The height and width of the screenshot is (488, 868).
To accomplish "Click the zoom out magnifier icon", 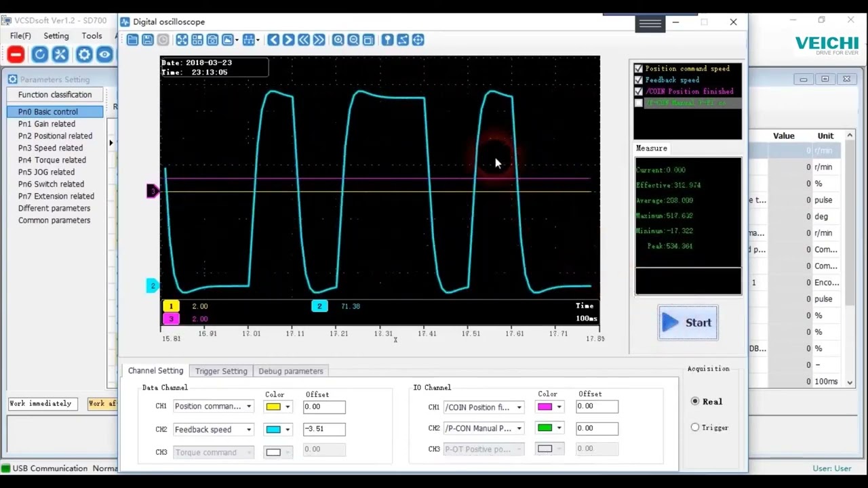I will tap(353, 40).
